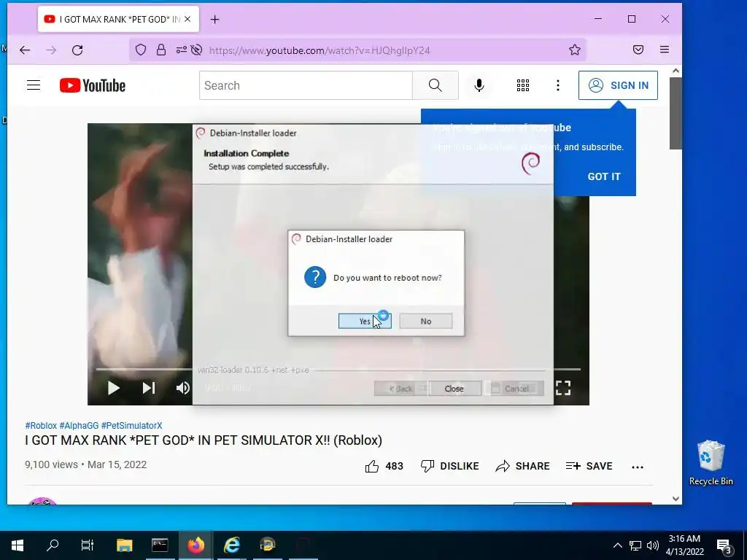
Task: Click the scrollbar down arrow
Action: (676, 499)
